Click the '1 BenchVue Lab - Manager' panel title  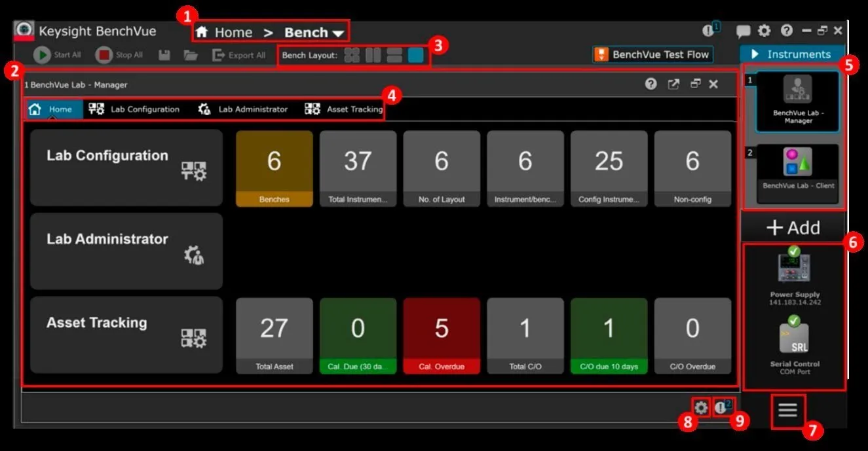coord(76,84)
